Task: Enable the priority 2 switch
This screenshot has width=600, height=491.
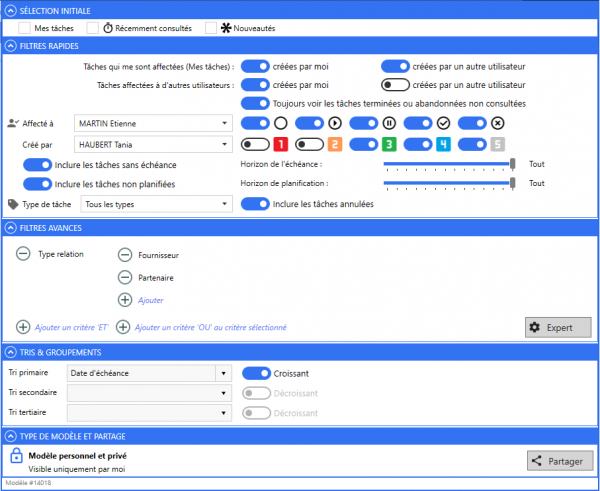Action: click(310, 144)
